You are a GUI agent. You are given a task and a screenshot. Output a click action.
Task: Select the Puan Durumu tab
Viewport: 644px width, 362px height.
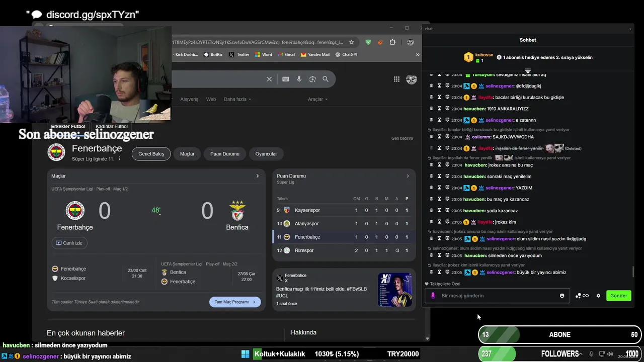225,154
